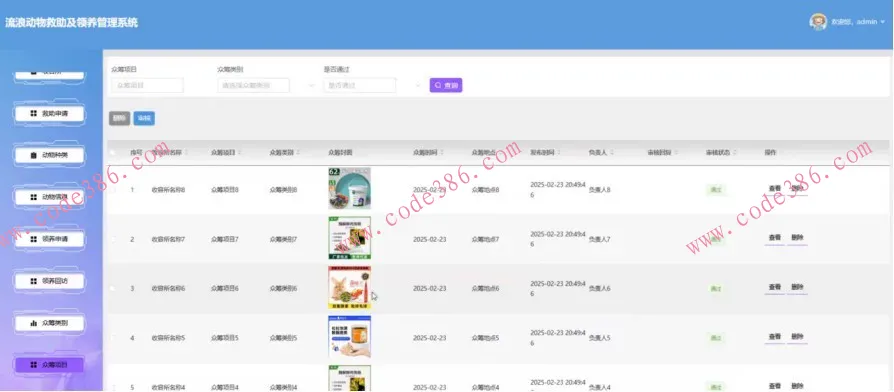894x392 pixels.
Task: Open the 众筹类别 filter dropdown
Action: 254,85
